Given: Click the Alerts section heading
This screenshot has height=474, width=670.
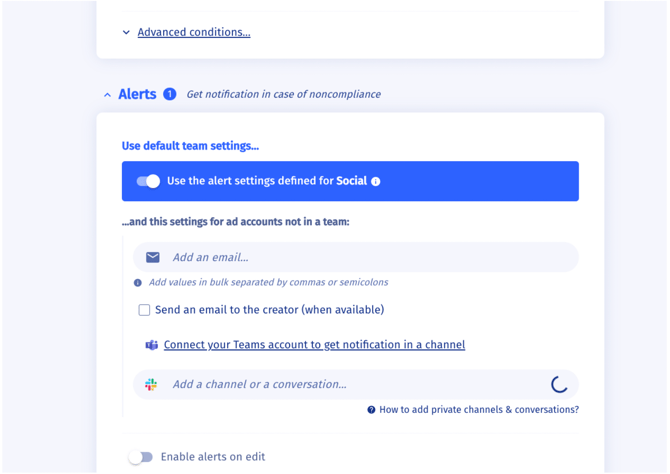Looking at the screenshot, I should (137, 94).
